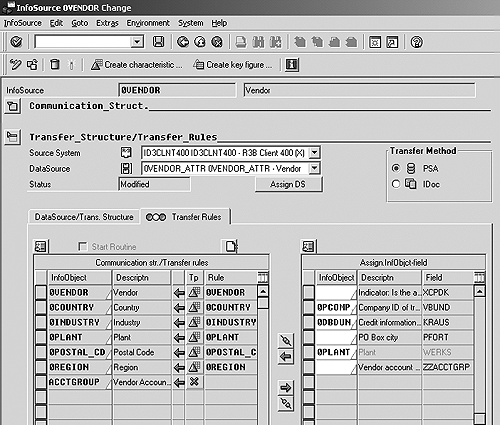
Task: Open the Goto menu
Action: click(x=80, y=23)
